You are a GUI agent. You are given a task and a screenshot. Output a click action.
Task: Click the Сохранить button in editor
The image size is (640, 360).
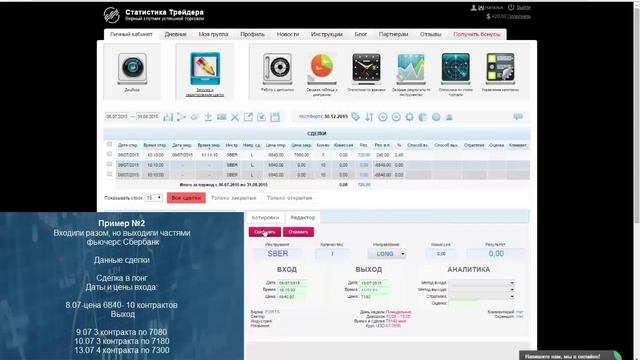tap(264, 232)
